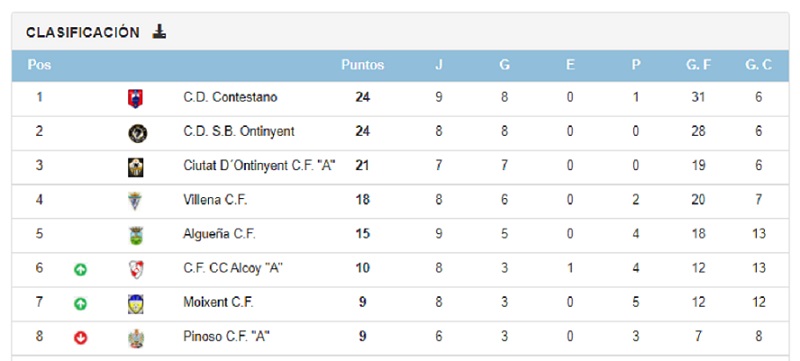Viewport: 800px width, 361px height.
Task: Click green up arrow beside position 7
Action: (80, 304)
